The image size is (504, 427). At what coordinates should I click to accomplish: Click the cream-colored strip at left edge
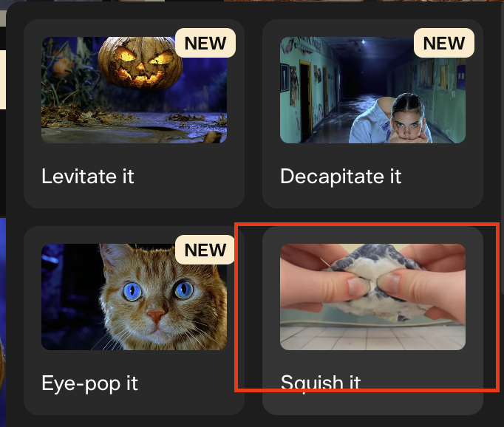(x=2, y=80)
